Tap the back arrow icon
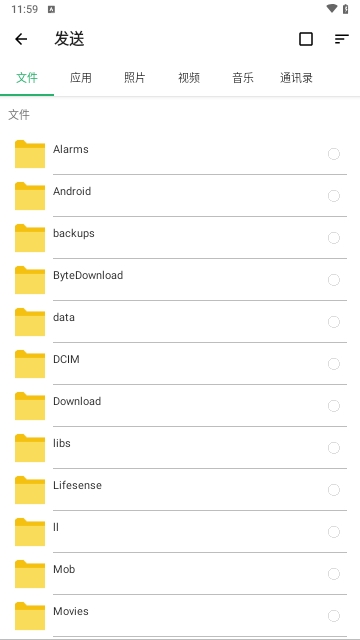 coord(21,39)
